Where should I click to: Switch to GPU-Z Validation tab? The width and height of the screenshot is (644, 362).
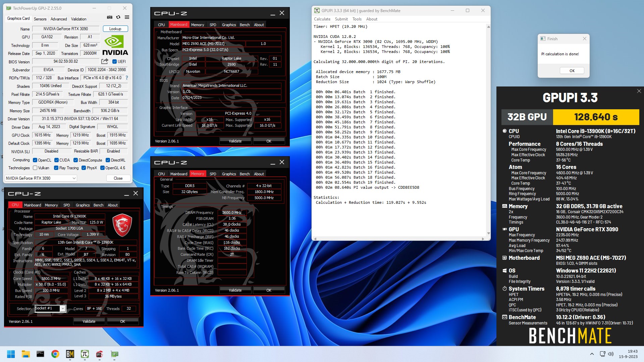[79, 19]
